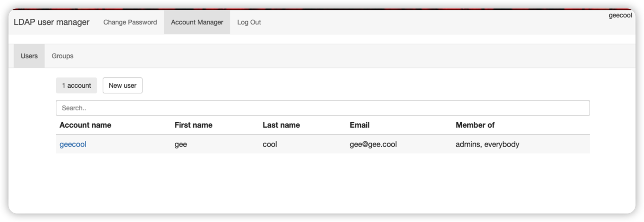This screenshot has width=644, height=222.
Task: Click the First name column header
Action: click(193, 125)
